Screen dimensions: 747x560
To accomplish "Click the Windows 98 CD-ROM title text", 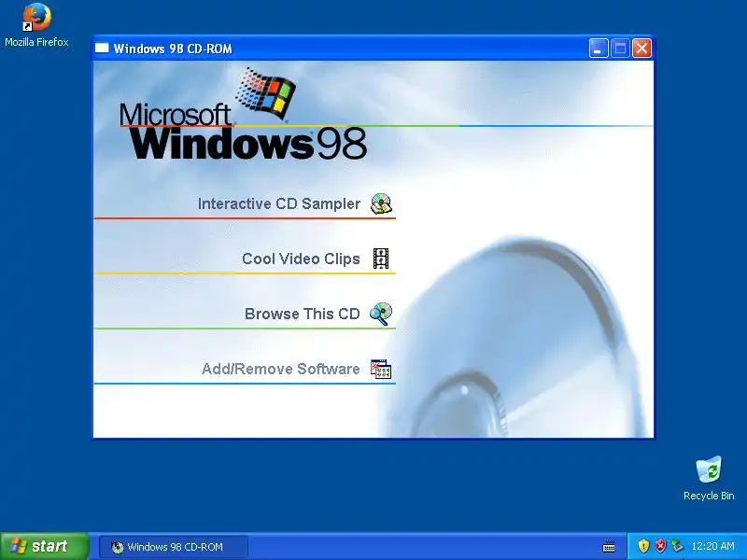I will pos(173,49).
